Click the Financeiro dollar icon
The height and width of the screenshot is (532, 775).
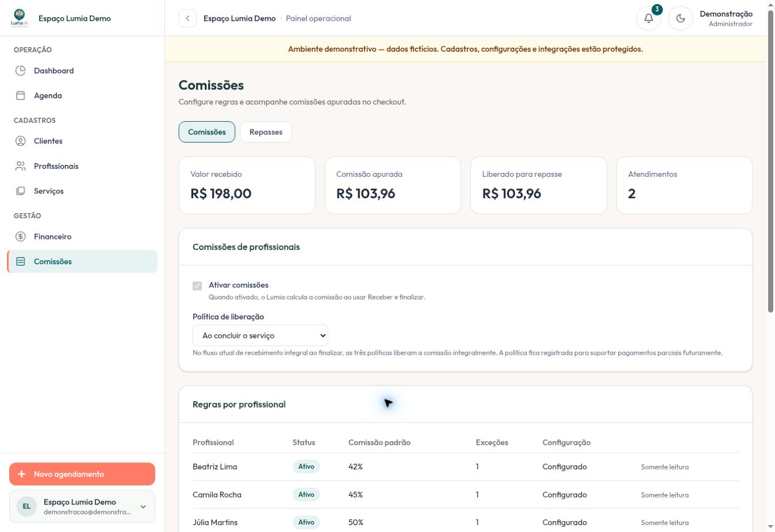[21, 236]
